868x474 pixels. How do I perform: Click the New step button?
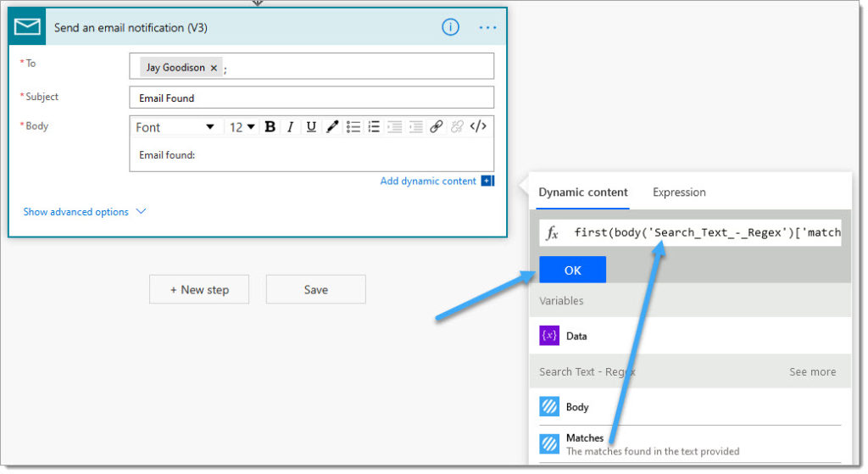click(198, 290)
